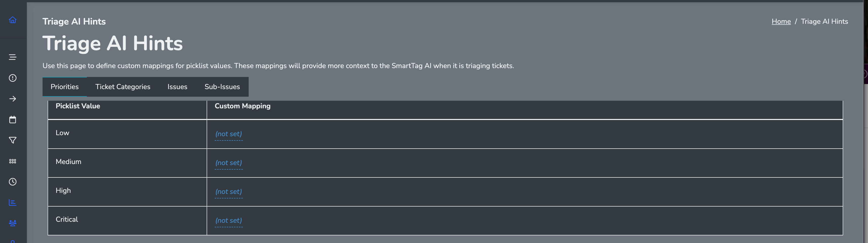Click the exclamation alert circle icon
The height and width of the screenshot is (243, 868).
[12, 78]
